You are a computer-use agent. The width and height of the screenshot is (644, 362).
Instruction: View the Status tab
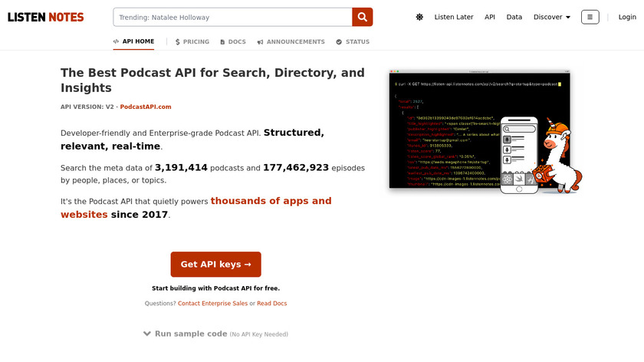[353, 42]
